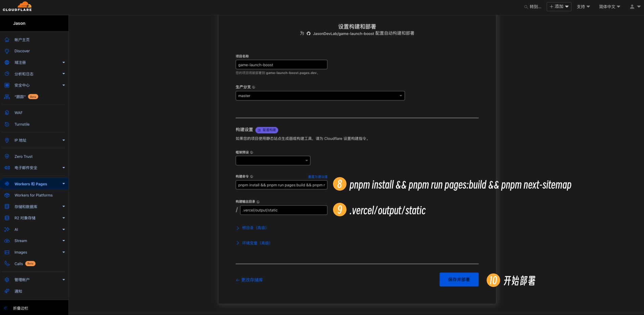Image resolution: width=644 pixels, height=315 pixels.
Task: Expand the Security Center submenu arrow
Action: (64, 85)
